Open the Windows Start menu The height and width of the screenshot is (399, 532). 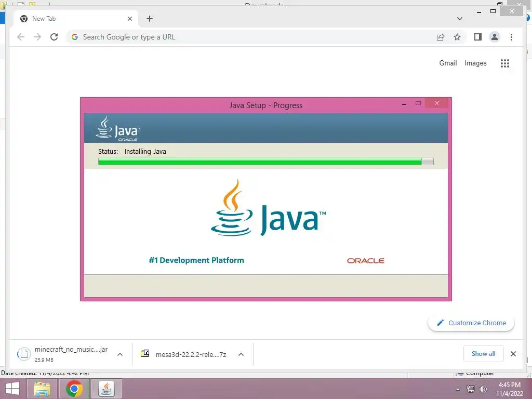tap(12, 389)
